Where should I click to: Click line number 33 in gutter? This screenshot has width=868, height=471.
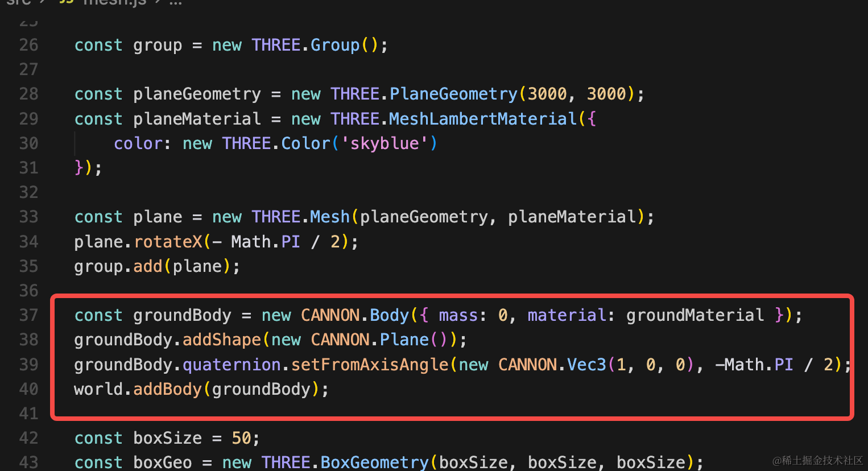(x=28, y=217)
